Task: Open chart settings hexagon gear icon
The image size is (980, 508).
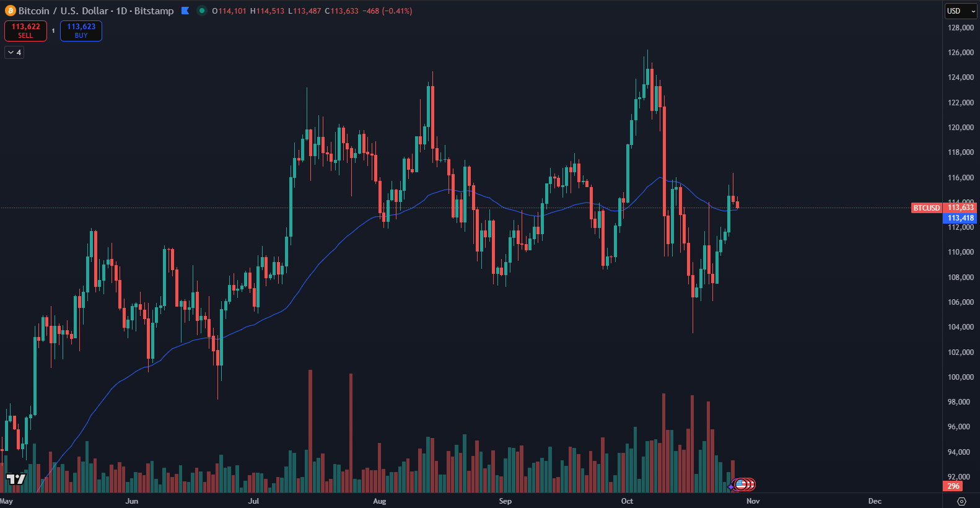Action: 961,501
